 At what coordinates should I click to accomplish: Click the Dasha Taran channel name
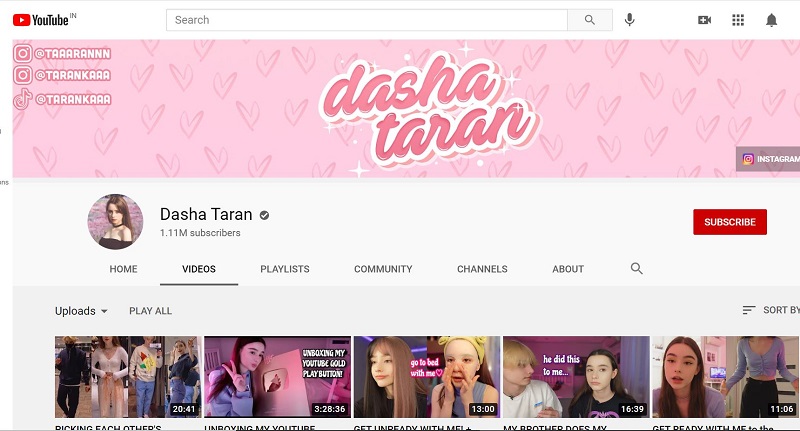pos(206,214)
